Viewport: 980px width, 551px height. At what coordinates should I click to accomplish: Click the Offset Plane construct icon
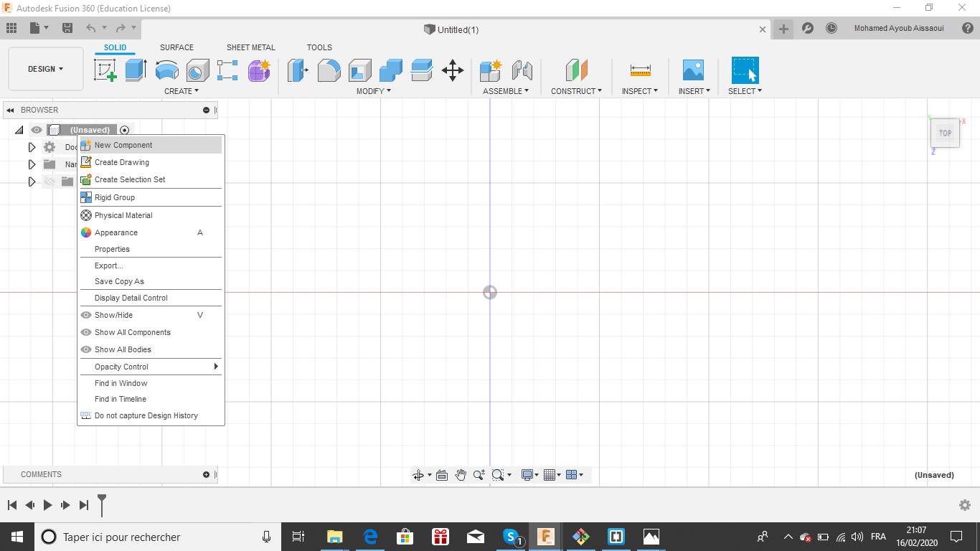click(576, 70)
